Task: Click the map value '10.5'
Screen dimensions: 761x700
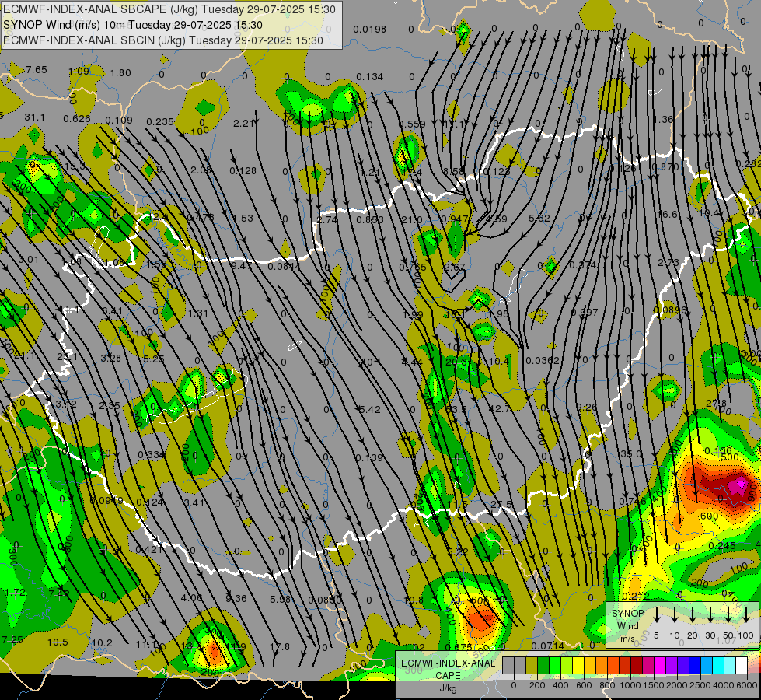Action: point(58,642)
